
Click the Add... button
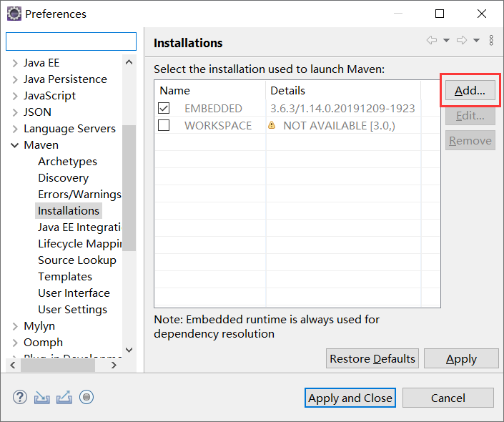click(470, 90)
